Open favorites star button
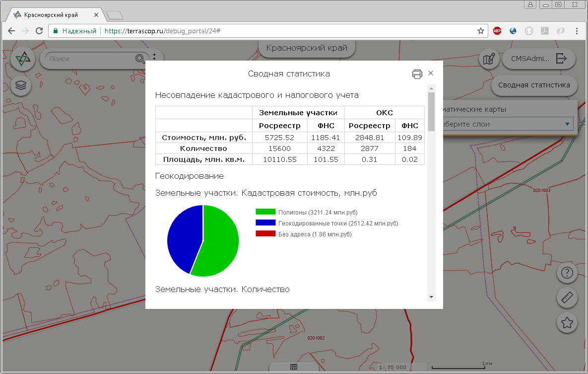 [x=567, y=323]
